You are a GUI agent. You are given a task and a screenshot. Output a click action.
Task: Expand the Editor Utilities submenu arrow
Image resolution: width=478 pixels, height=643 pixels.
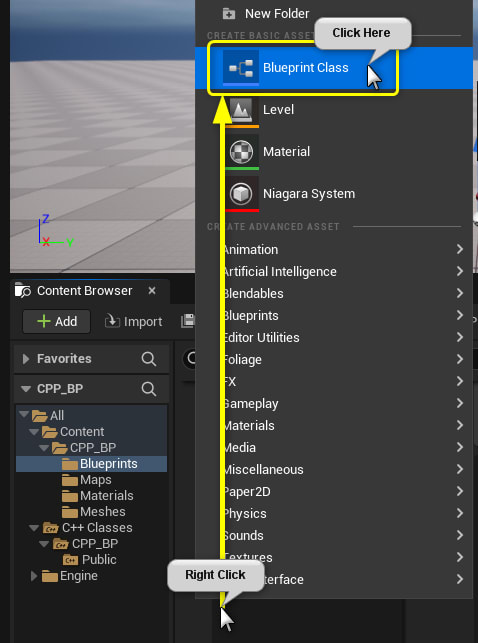coord(460,337)
